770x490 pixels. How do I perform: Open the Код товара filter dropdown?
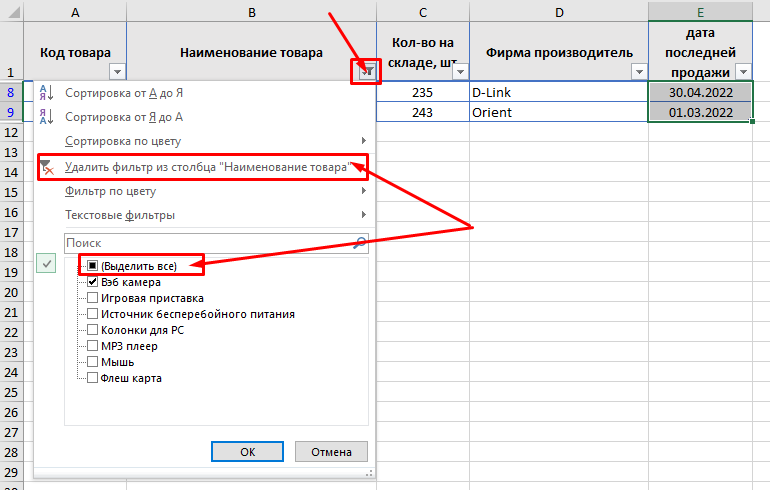click(x=117, y=72)
